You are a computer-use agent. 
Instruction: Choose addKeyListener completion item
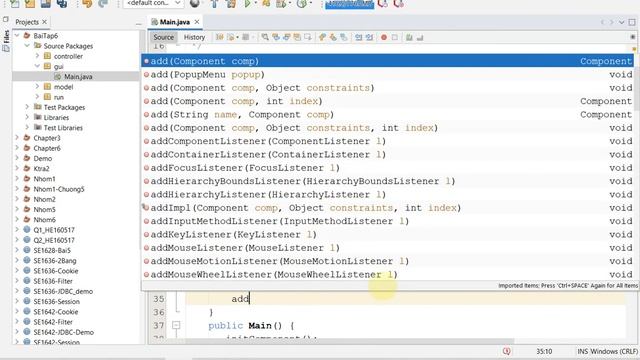[388, 235]
